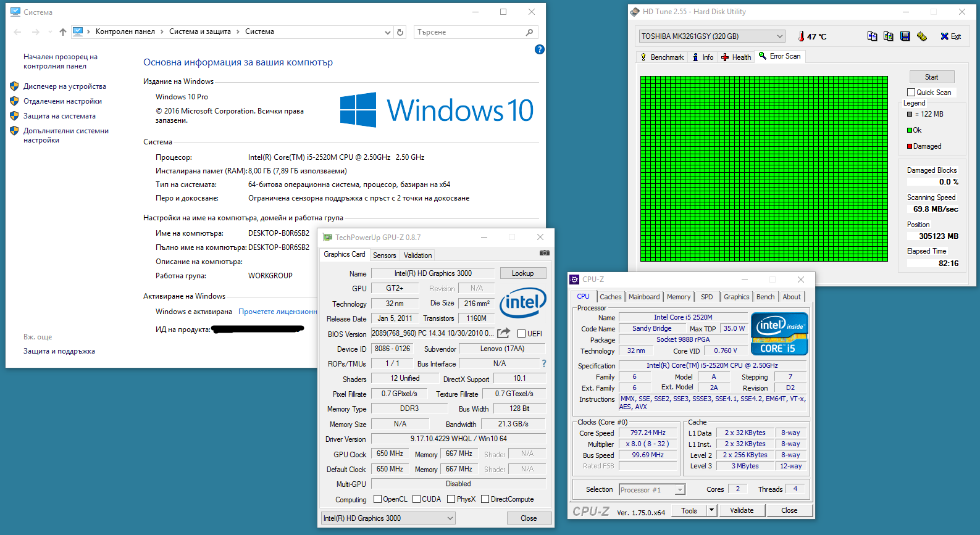
Task: Select the Error Scan tab
Action: pos(780,56)
